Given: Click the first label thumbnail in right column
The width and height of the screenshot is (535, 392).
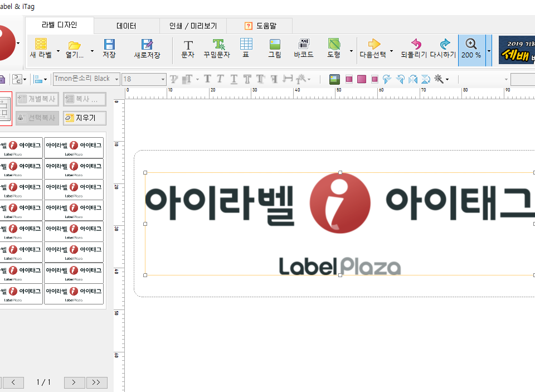Looking at the screenshot, I should click(74, 148).
